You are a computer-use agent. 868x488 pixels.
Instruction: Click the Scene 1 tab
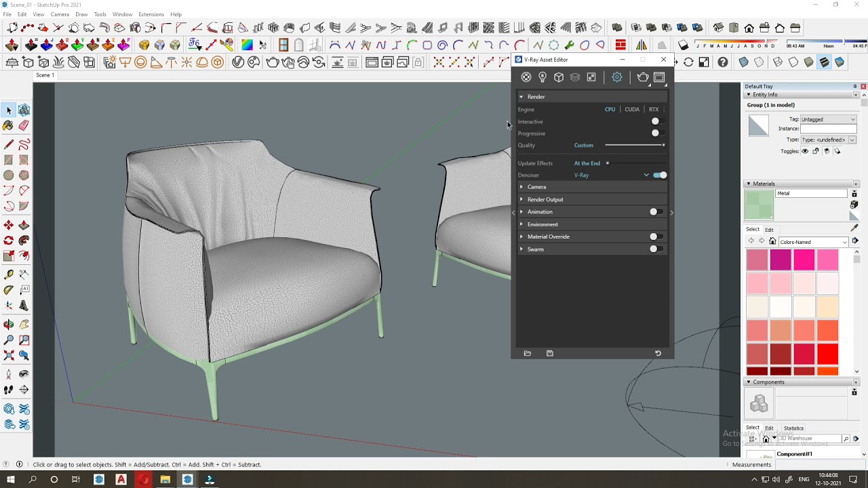pos(45,75)
